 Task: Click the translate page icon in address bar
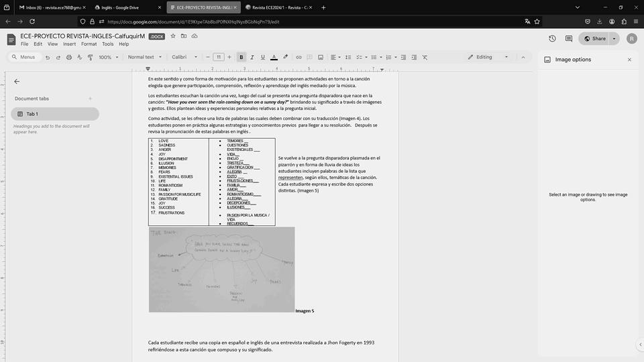coord(527,21)
